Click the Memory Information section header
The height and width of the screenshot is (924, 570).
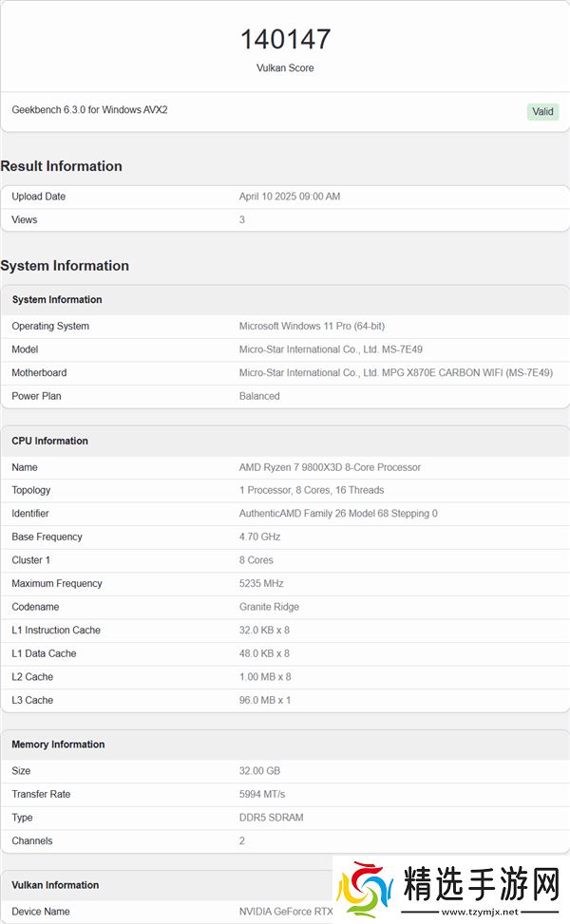pos(58,745)
